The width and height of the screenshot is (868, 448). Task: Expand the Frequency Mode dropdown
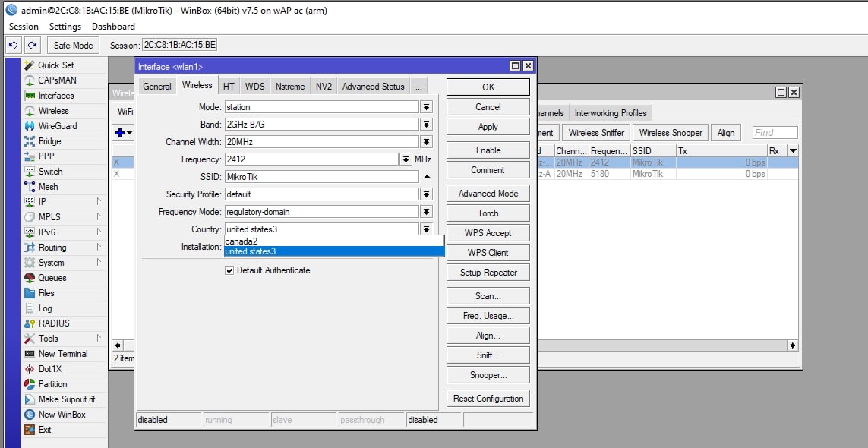426,212
